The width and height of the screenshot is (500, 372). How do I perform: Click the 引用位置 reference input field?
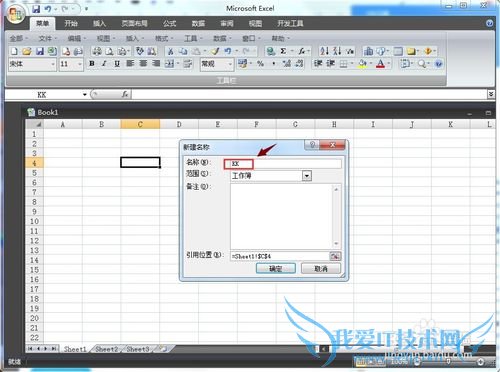click(x=279, y=256)
